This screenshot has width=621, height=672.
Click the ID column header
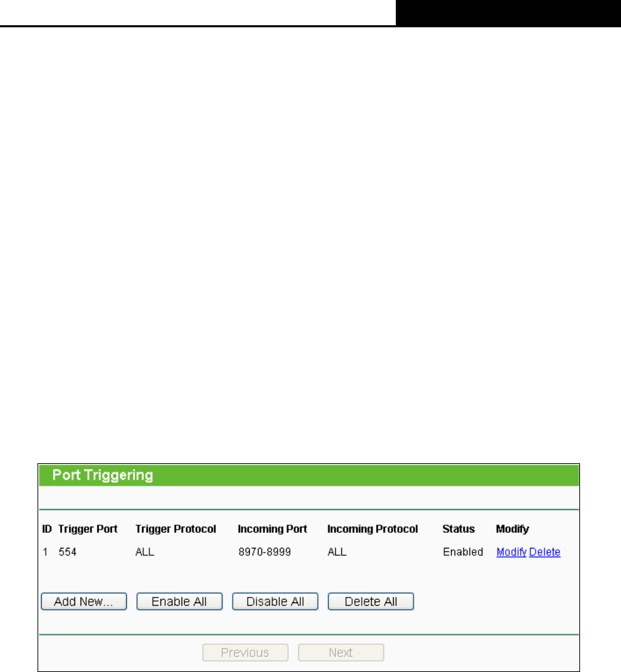point(46,529)
